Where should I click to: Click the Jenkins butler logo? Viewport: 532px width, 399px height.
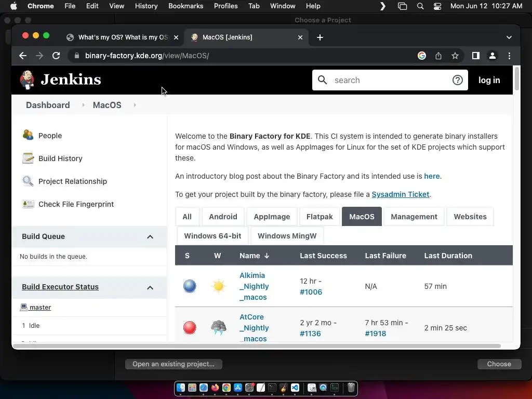[x=27, y=79]
